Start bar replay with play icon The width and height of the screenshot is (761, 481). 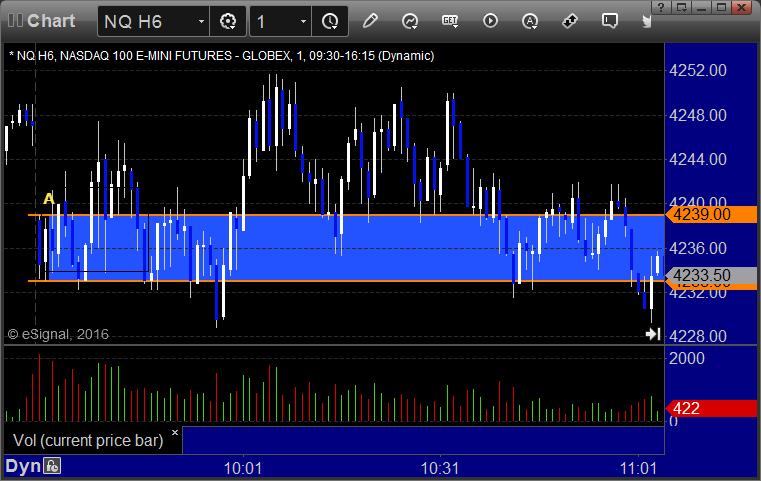click(x=490, y=21)
